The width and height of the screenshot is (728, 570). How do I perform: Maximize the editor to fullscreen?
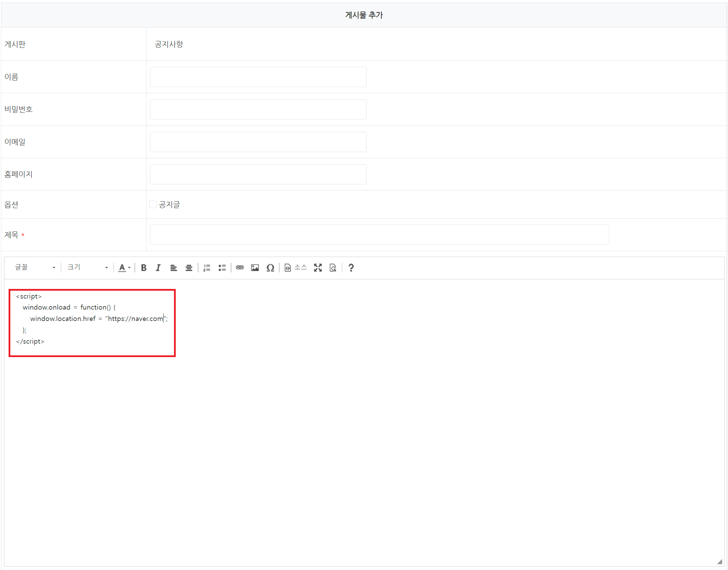318,268
